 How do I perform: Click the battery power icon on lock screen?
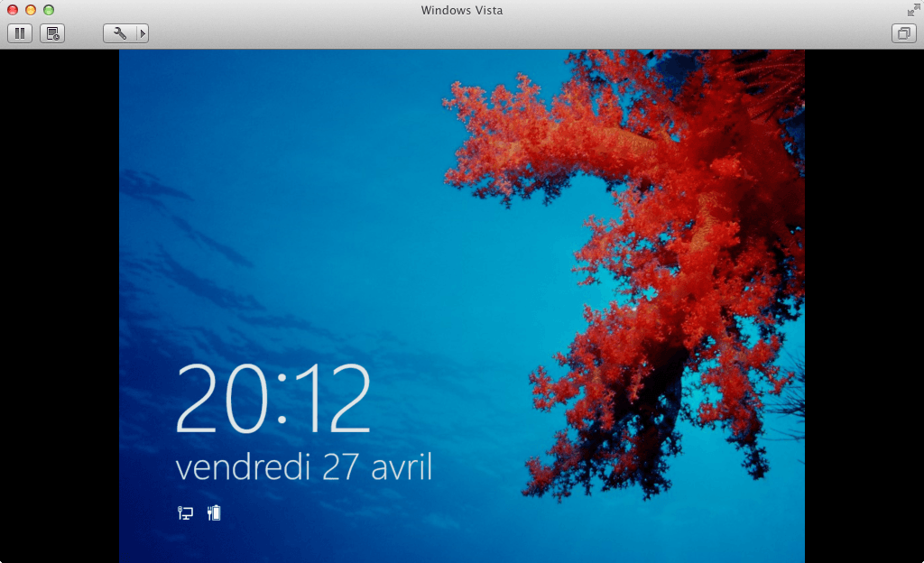[214, 513]
